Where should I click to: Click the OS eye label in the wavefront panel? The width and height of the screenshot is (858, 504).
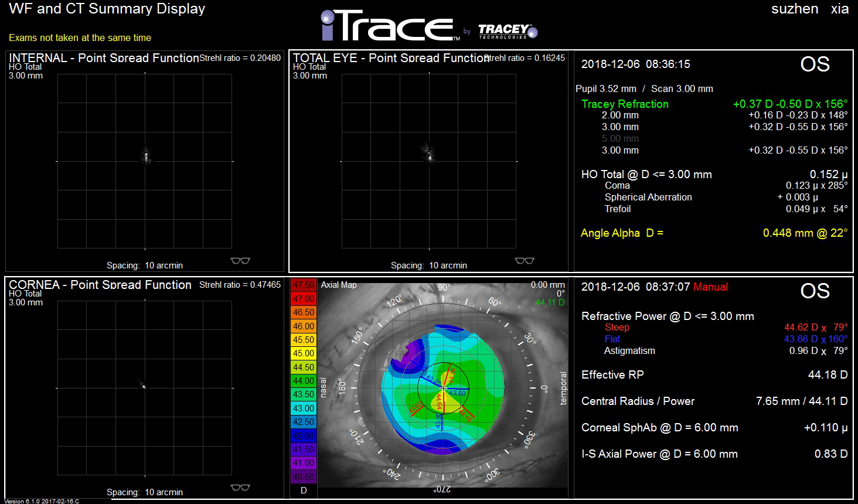[815, 64]
